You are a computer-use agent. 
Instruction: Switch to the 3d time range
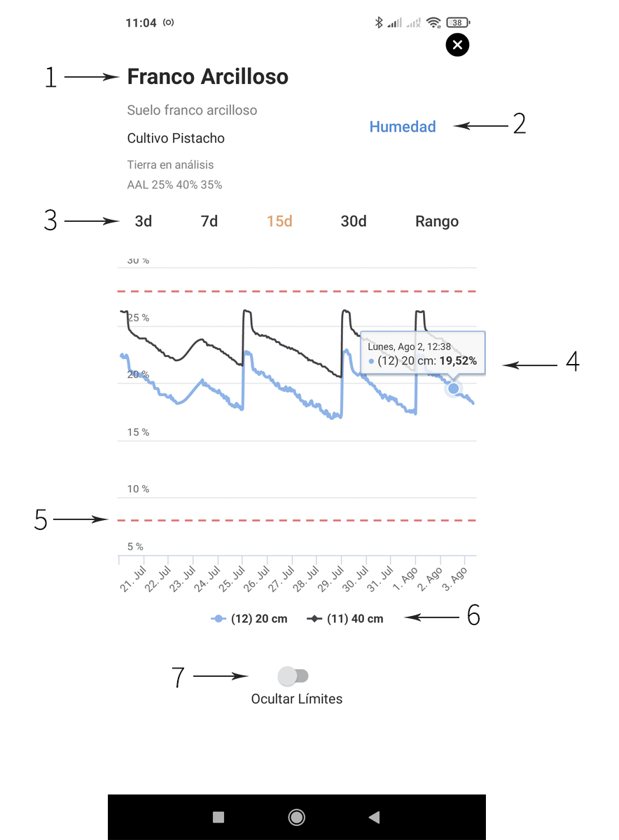143,221
